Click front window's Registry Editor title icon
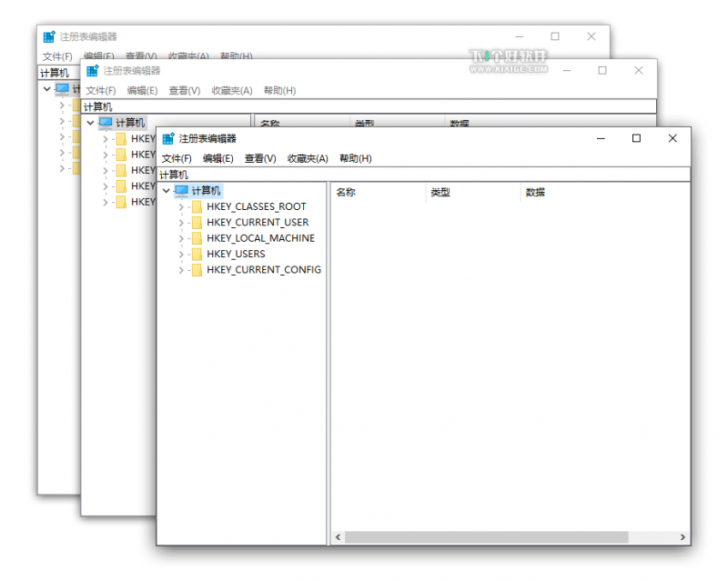The height and width of the screenshot is (581, 728). tap(168, 138)
